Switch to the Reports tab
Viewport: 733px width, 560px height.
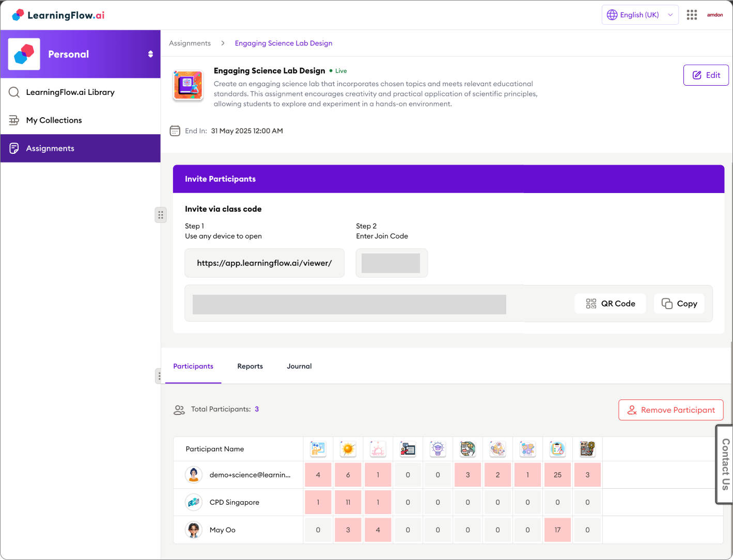tap(250, 366)
